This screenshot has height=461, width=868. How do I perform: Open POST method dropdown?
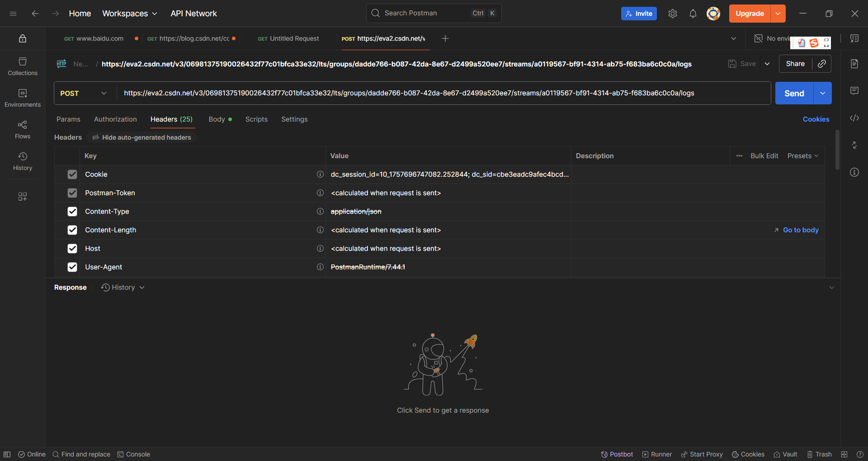(83, 93)
